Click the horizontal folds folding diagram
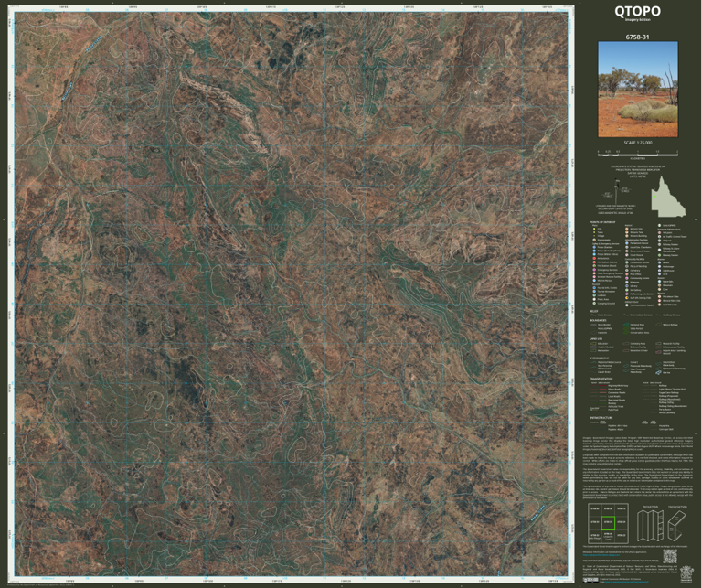Screen dimensions: 702x588 tap(677, 526)
